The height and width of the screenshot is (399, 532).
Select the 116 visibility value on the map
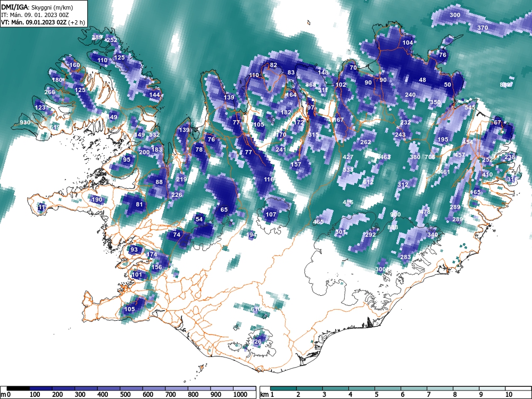(x=269, y=179)
